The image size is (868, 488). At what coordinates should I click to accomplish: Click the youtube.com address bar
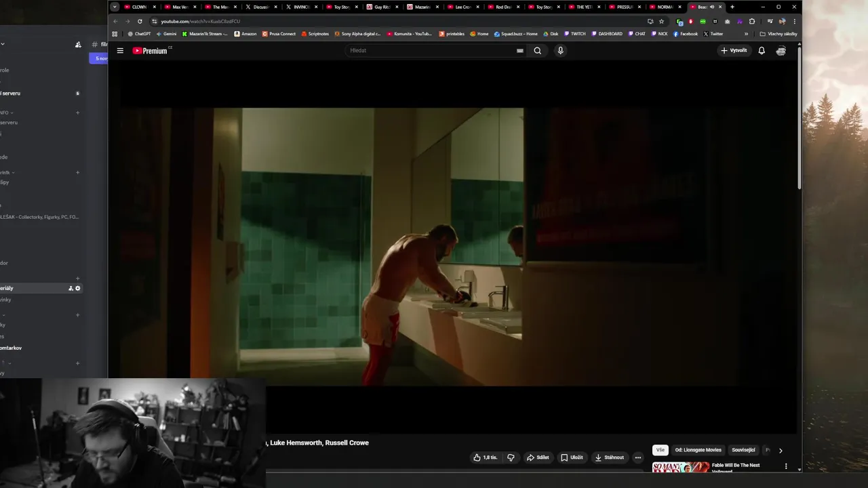pos(400,21)
